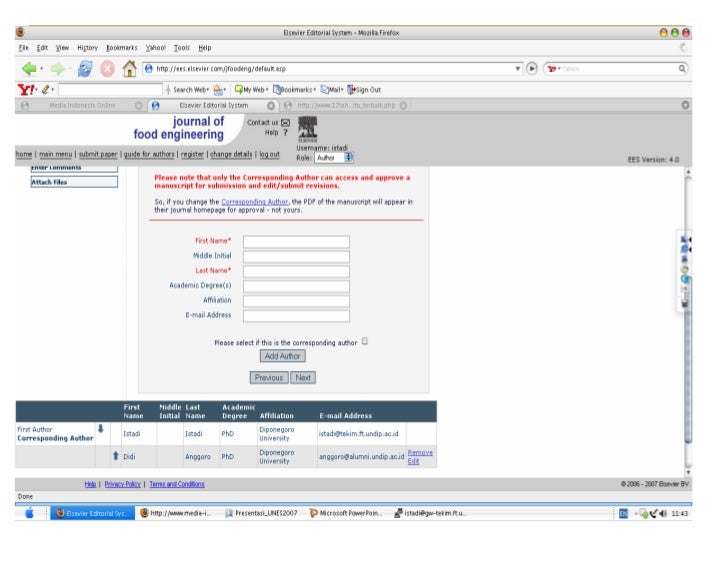The image size is (728, 563).
Task: Reload the page with the refresh icon
Action: pyautogui.click(x=85, y=69)
